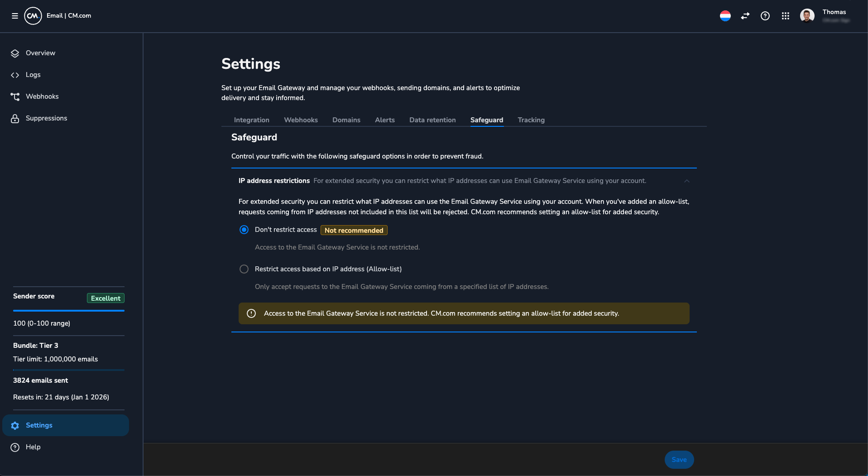Switch to the Domains tab
This screenshot has width=868, height=476.
(x=346, y=120)
